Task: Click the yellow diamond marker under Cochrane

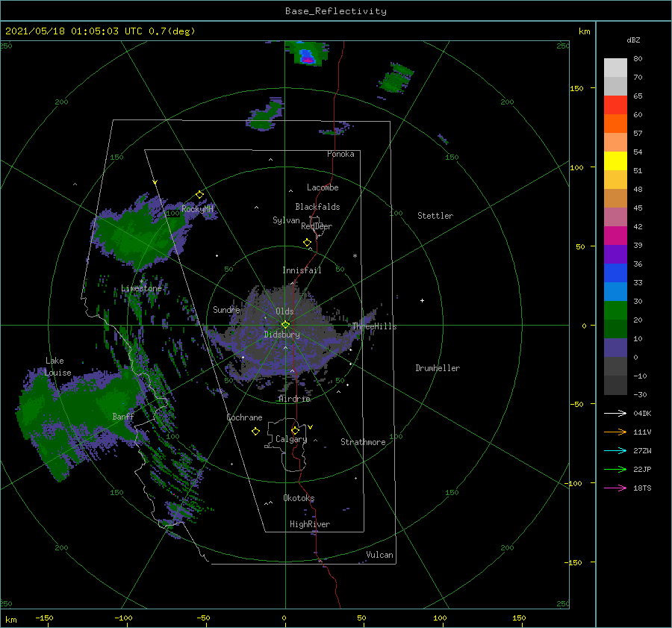Action: point(255,432)
